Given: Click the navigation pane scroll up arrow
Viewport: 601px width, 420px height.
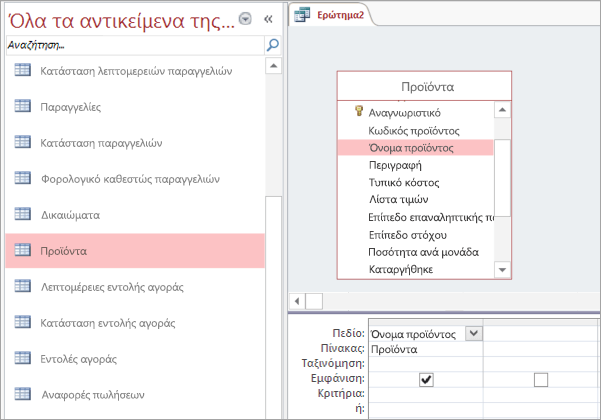Looking at the screenshot, I should pyautogui.click(x=273, y=66).
